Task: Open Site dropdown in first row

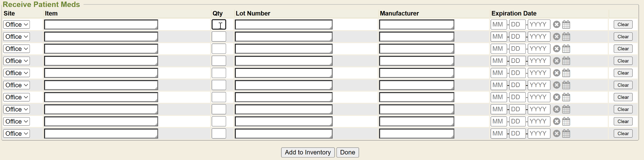Action: click(x=17, y=25)
